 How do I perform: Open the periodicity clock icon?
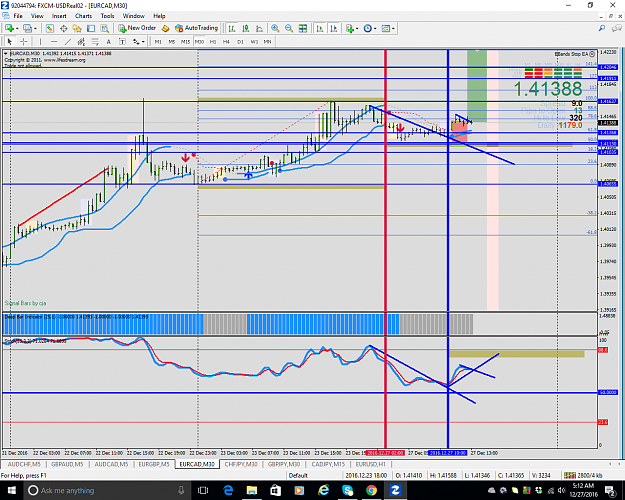(x=368, y=28)
